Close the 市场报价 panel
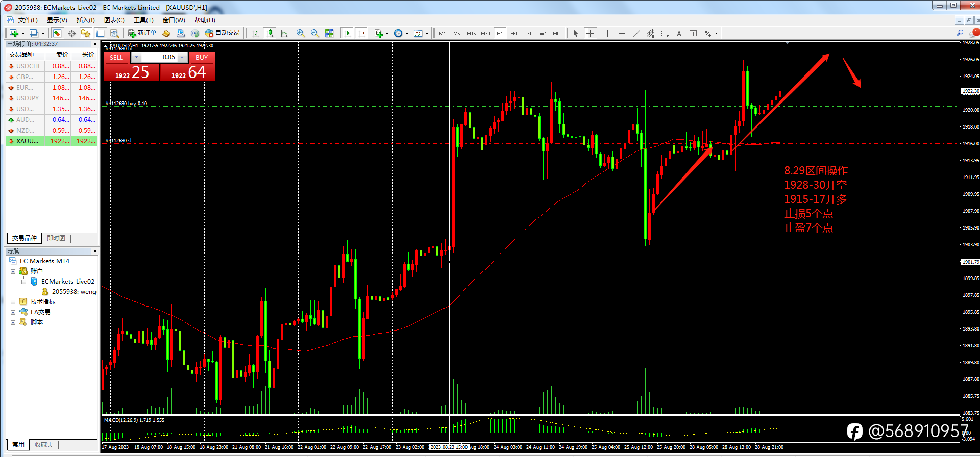The image size is (980, 457). click(94, 44)
